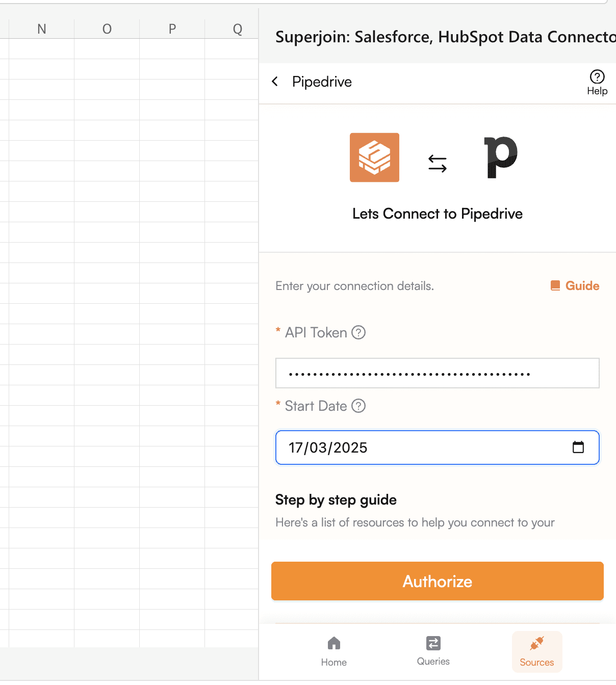This screenshot has height=685, width=616.
Task: Click the orange Superjoin logo
Action: point(374,157)
